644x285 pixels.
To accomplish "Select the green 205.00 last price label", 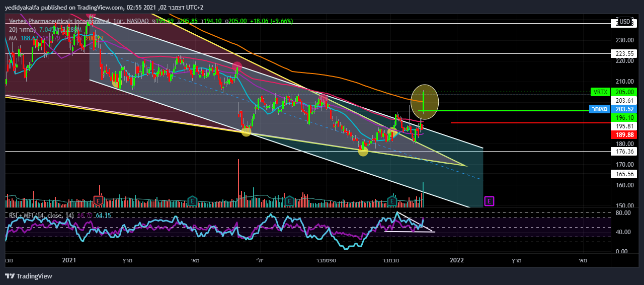I will tap(624, 92).
